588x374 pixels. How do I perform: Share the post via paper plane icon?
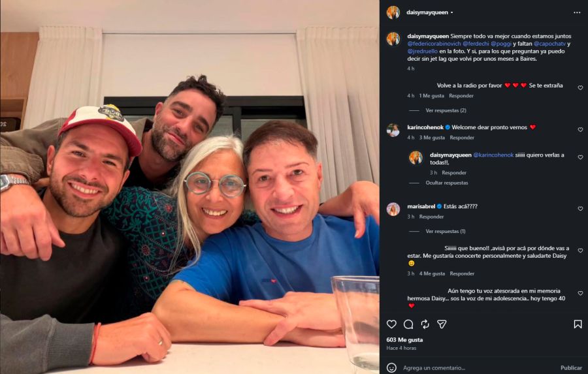pyautogui.click(x=442, y=324)
